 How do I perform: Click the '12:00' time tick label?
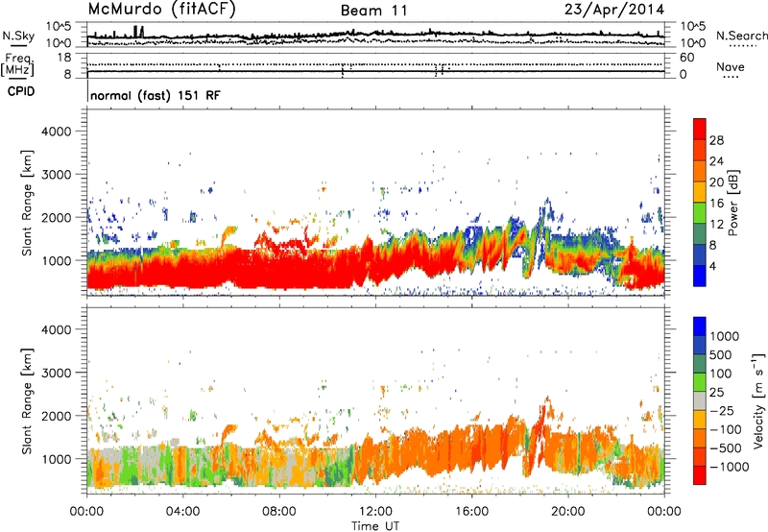375,512
